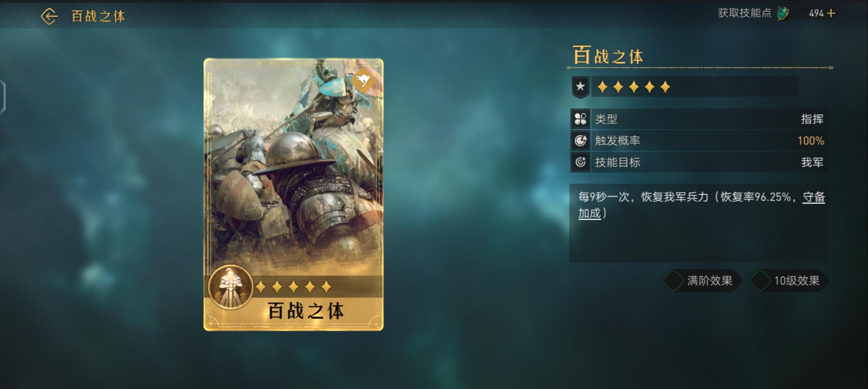Click the star rating shield icon
This screenshot has height=389, width=868.
[580, 87]
